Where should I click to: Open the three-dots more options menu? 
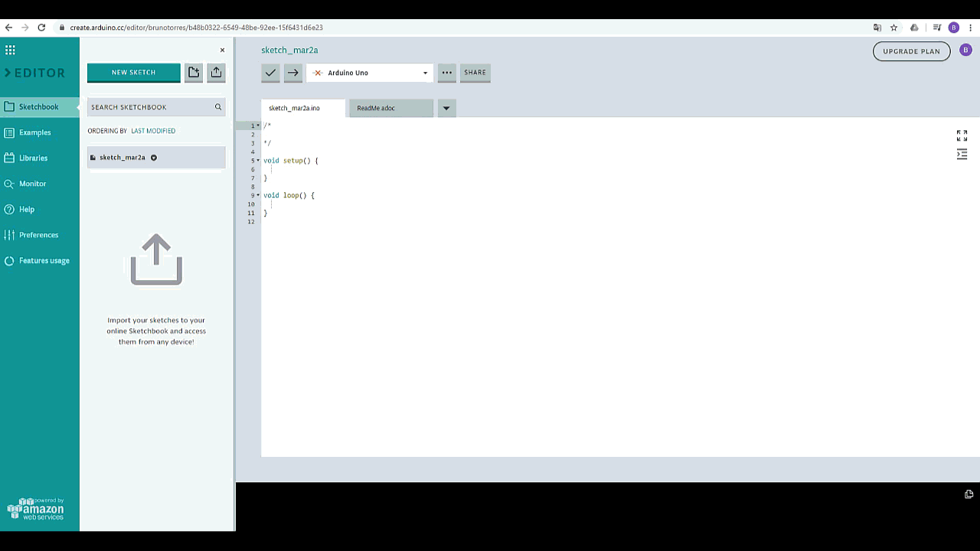click(x=447, y=73)
